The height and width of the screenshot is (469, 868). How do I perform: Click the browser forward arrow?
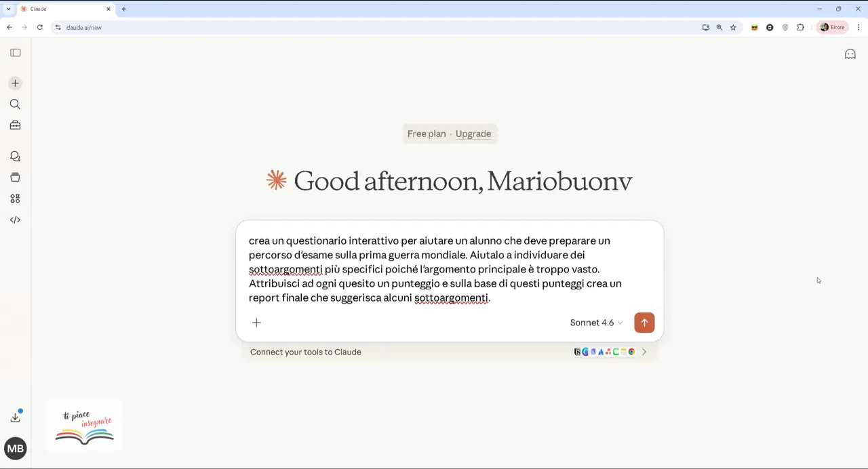(24, 27)
